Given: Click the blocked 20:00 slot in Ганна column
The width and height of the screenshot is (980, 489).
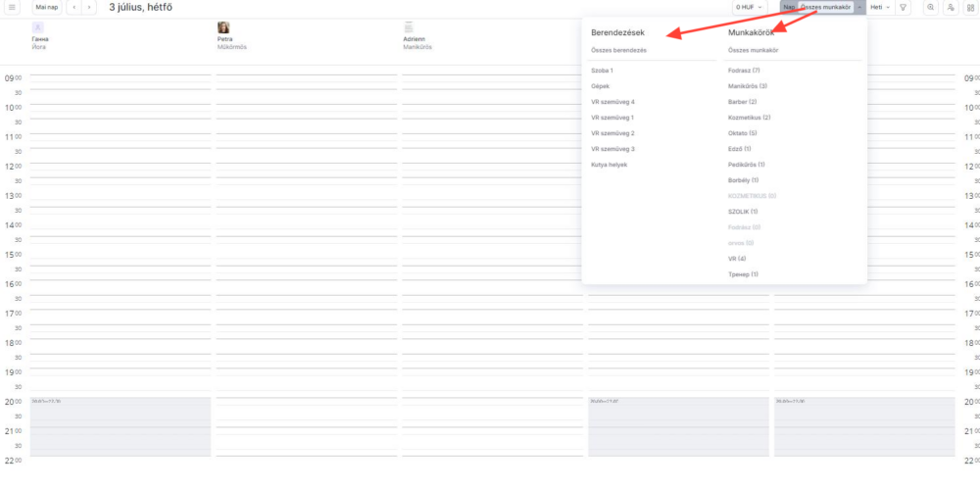Looking at the screenshot, I should (x=121, y=426).
